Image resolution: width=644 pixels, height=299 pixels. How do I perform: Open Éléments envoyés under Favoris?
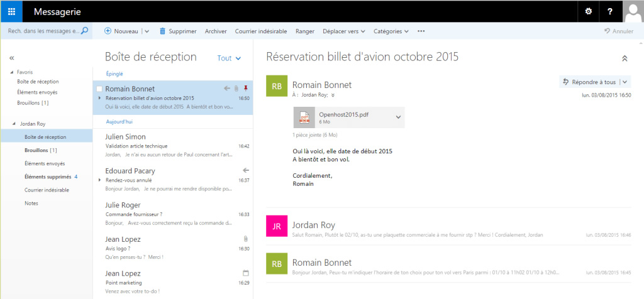[37, 92]
